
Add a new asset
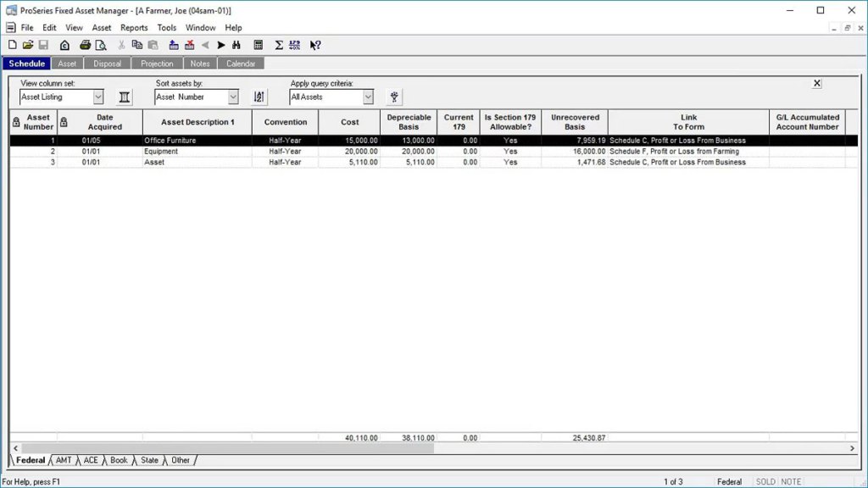click(x=172, y=45)
